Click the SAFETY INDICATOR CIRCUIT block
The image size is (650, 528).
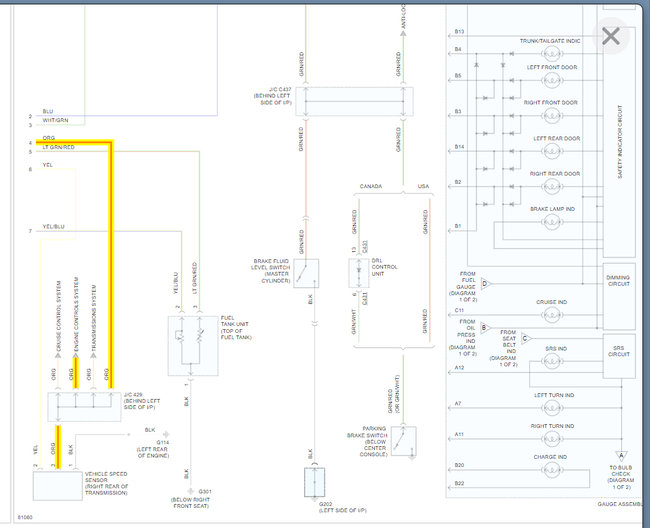point(619,141)
